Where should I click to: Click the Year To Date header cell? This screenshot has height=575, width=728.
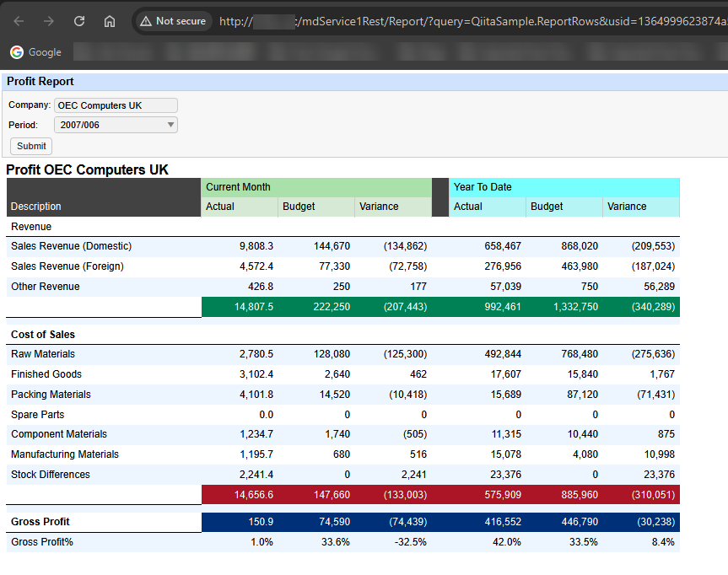483,187
